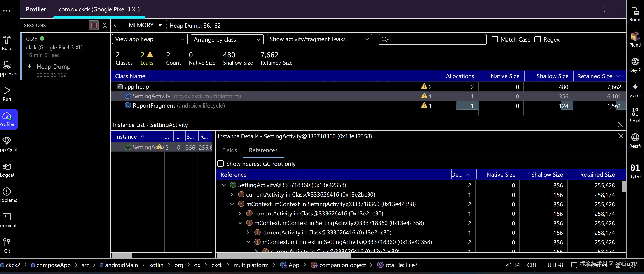Start a new profiling session
The width and height of the screenshot is (644, 274).
click(x=83, y=25)
